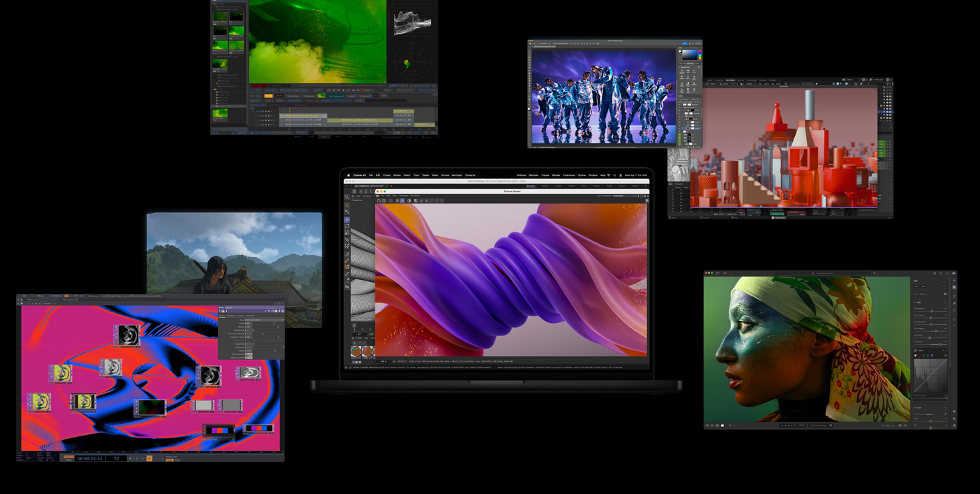The image size is (980, 494).
Task: Click the Wi-Fi icon in the macOS menu bar
Action: [x=609, y=175]
